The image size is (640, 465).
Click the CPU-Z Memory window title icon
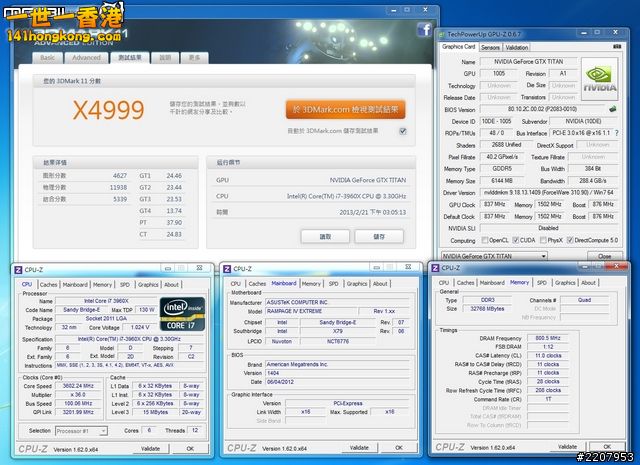(x=438, y=268)
